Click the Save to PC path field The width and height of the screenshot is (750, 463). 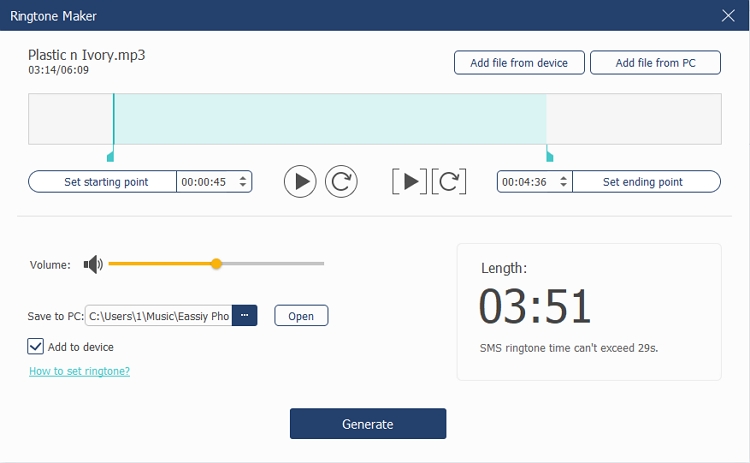pyautogui.click(x=159, y=316)
